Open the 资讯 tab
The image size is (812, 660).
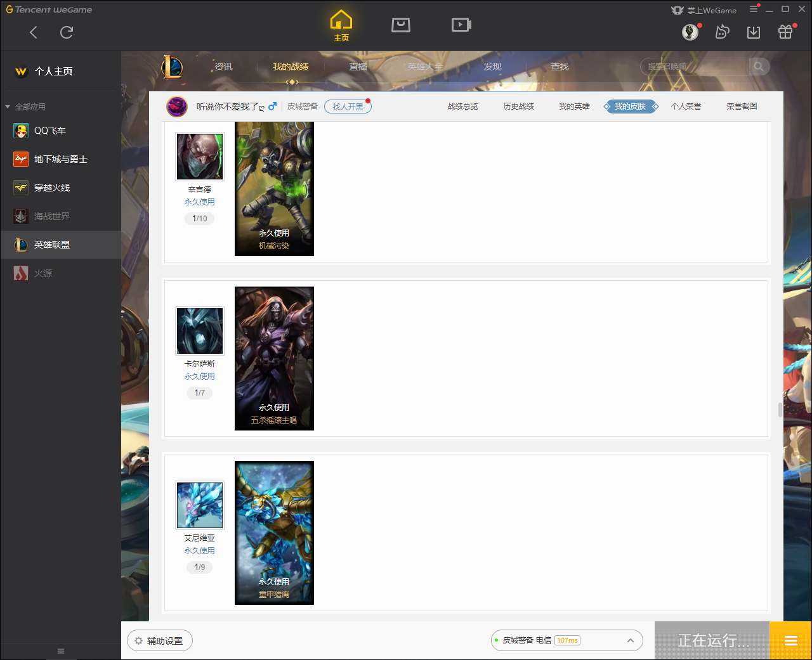point(223,67)
